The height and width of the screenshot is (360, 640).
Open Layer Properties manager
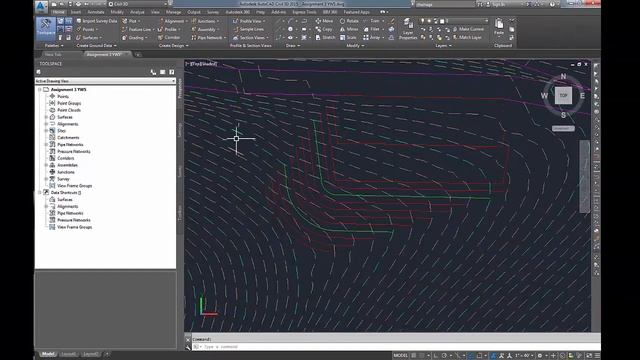408,29
